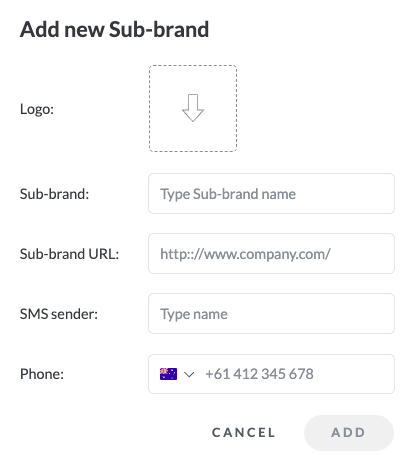
Task: Click the "SMS sender:" label
Action: [59, 314]
